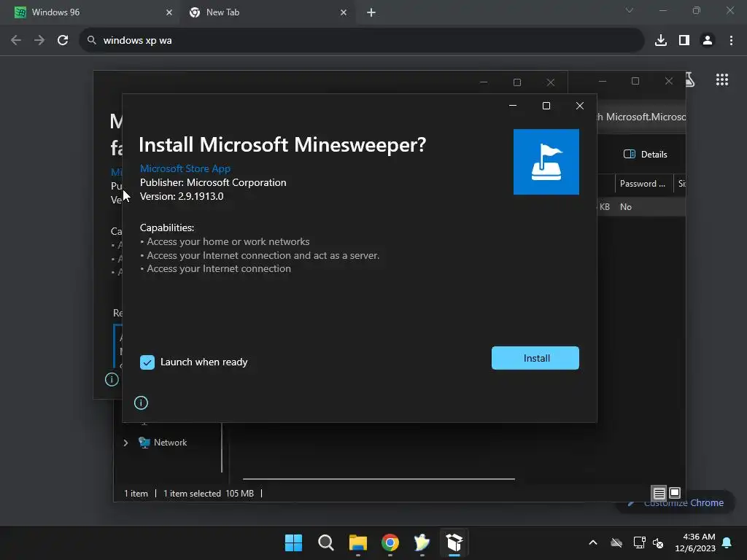Open the taskbar icon next to Chrome
Viewport: 747px width, 560px height.
(422, 542)
